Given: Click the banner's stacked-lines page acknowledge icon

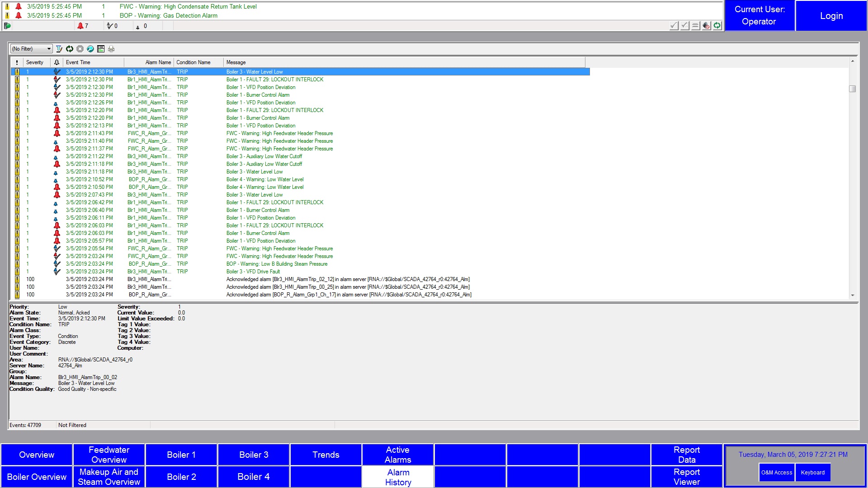Looking at the screenshot, I should click(695, 26).
